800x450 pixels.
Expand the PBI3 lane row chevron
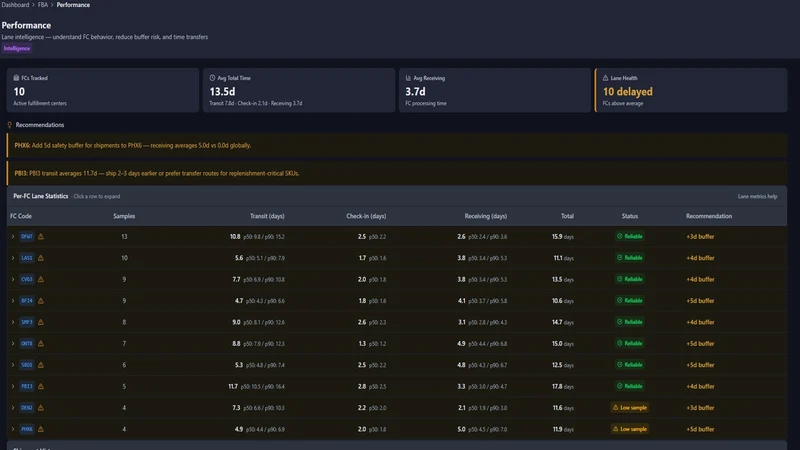(13, 387)
